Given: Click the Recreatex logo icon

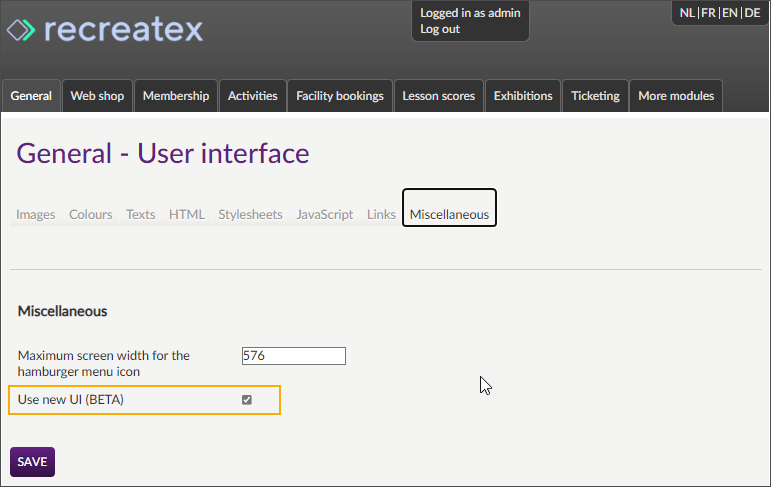Looking at the screenshot, I should tap(22, 30).
